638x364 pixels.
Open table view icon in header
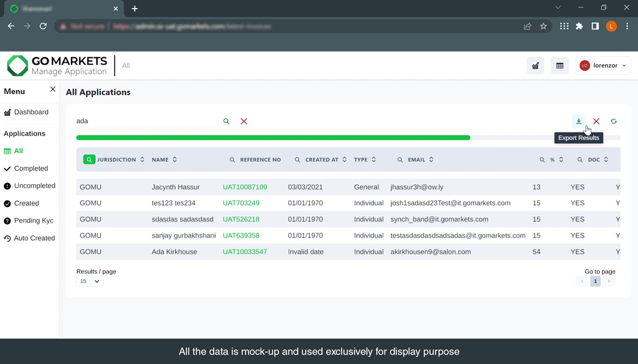(x=560, y=65)
